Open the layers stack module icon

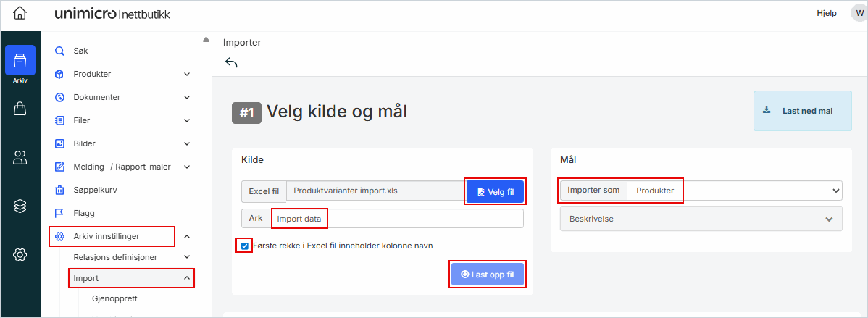20,206
